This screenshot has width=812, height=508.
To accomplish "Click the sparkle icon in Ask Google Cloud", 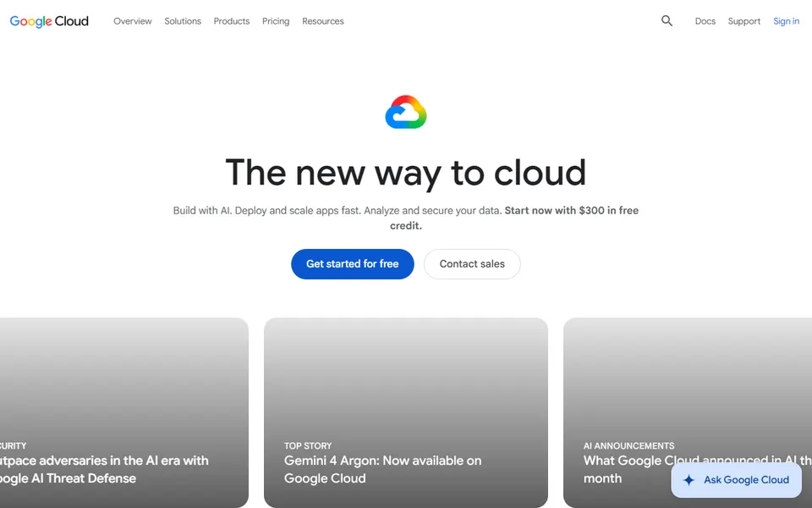I will 689,480.
